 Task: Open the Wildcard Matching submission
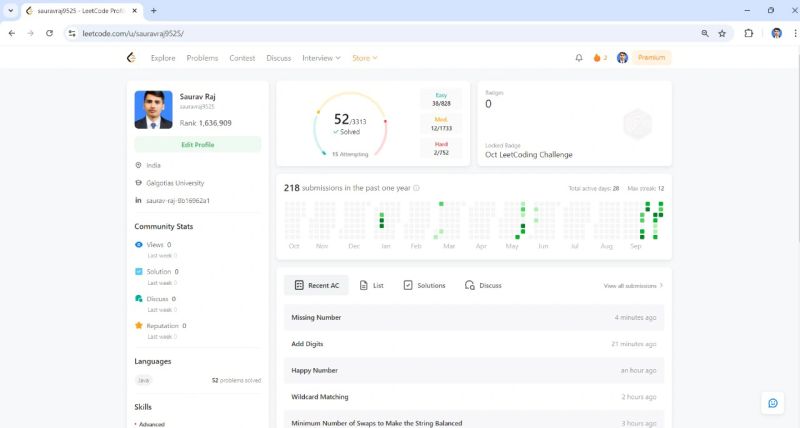tap(474, 397)
